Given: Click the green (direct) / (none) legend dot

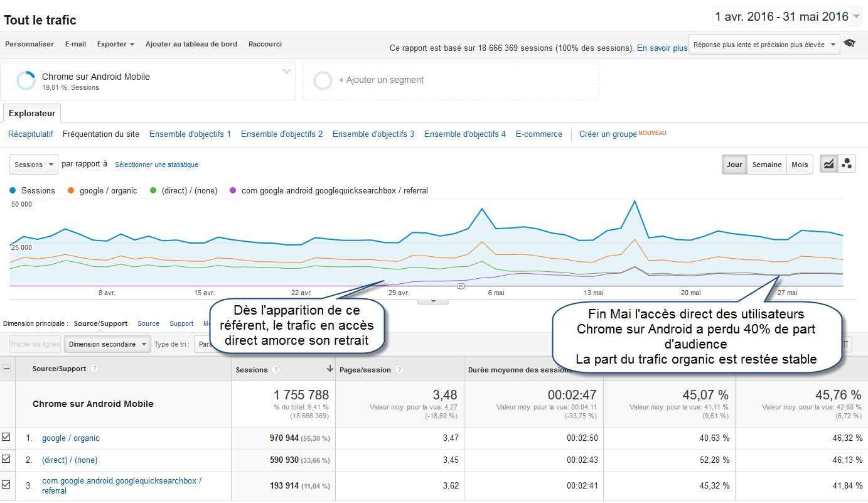Looking at the screenshot, I should 153,190.
